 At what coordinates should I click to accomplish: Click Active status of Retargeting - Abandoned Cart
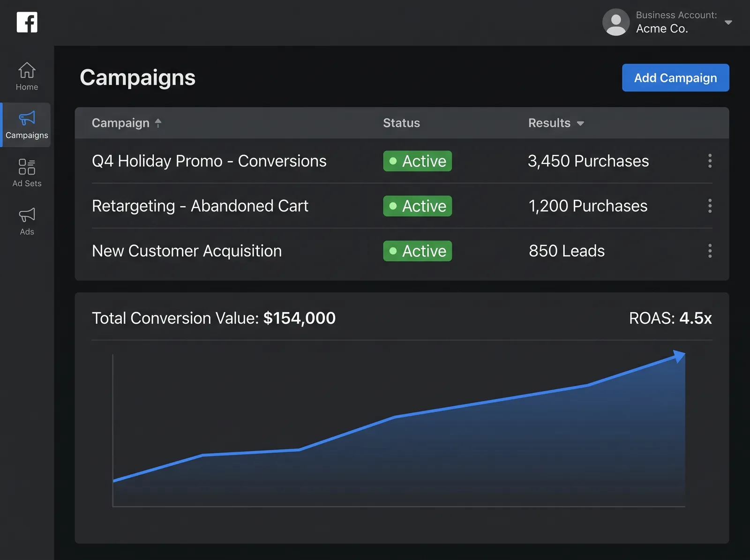(x=418, y=206)
